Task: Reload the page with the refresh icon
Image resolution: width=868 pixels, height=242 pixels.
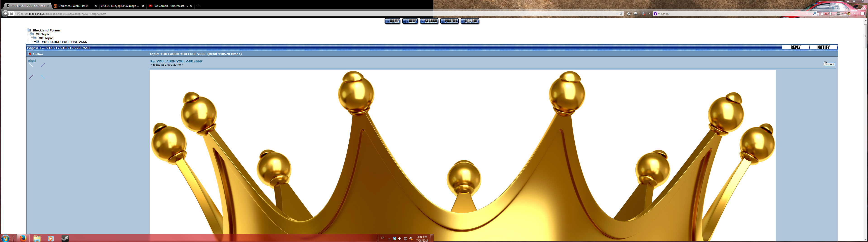Action: click(621, 14)
